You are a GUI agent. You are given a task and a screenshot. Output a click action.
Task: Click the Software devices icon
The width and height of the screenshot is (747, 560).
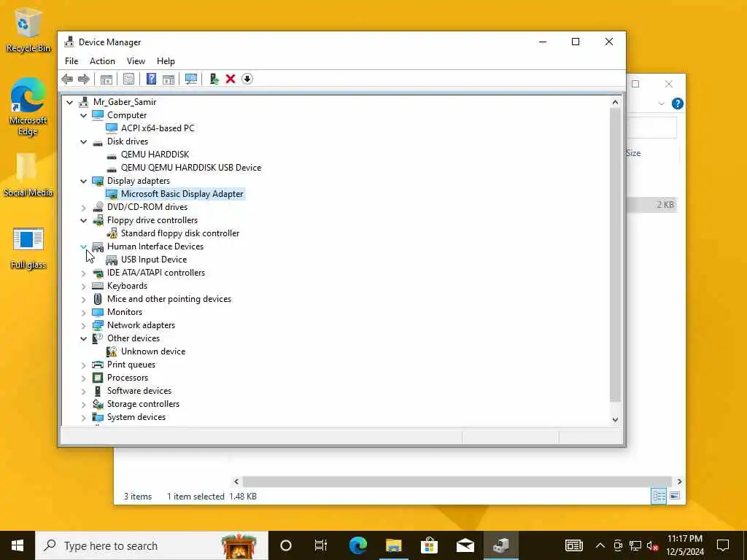(x=98, y=391)
